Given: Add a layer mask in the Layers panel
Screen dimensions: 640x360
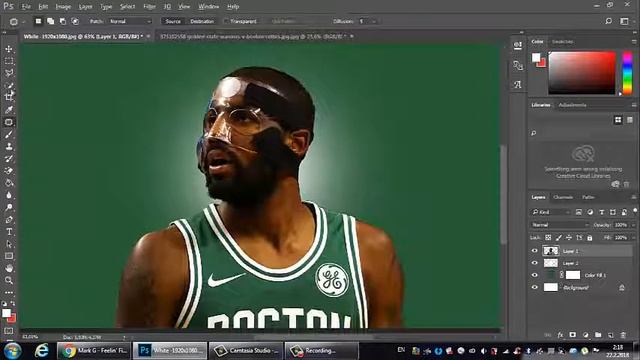Looking at the screenshot, I should (x=573, y=335).
